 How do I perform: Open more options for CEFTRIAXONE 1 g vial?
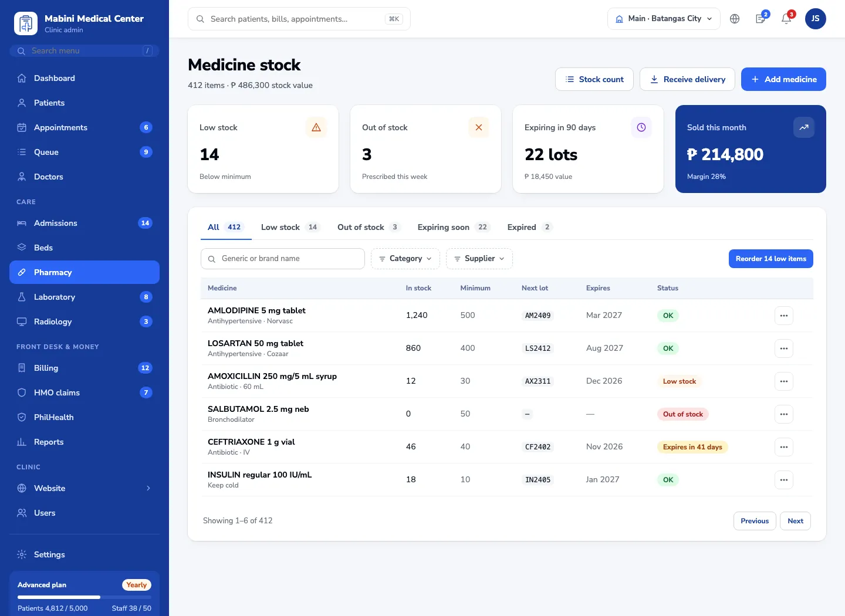click(x=784, y=447)
